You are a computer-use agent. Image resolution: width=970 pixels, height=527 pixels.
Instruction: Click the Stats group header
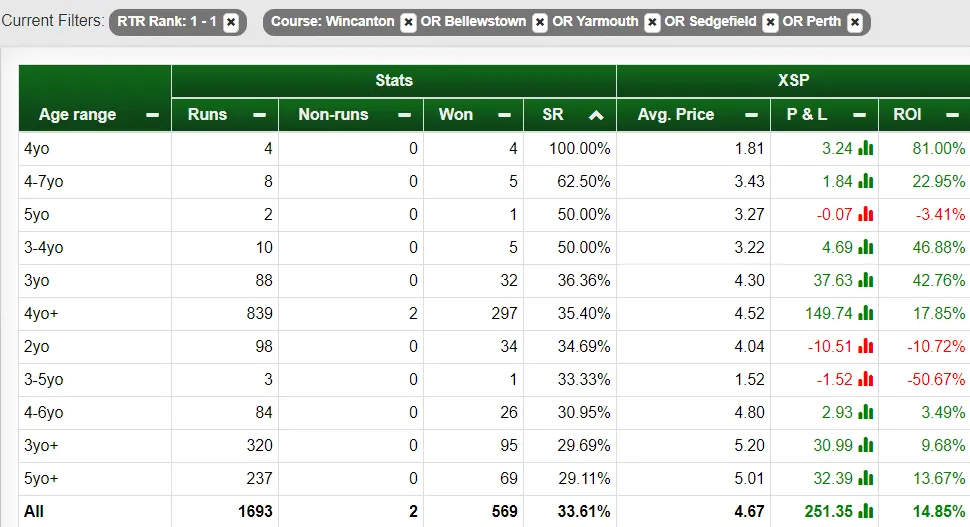(x=394, y=80)
